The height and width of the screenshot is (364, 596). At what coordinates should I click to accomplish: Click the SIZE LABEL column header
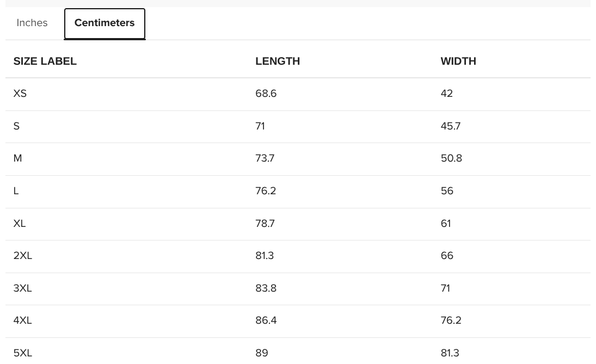click(x=45, y=61)
